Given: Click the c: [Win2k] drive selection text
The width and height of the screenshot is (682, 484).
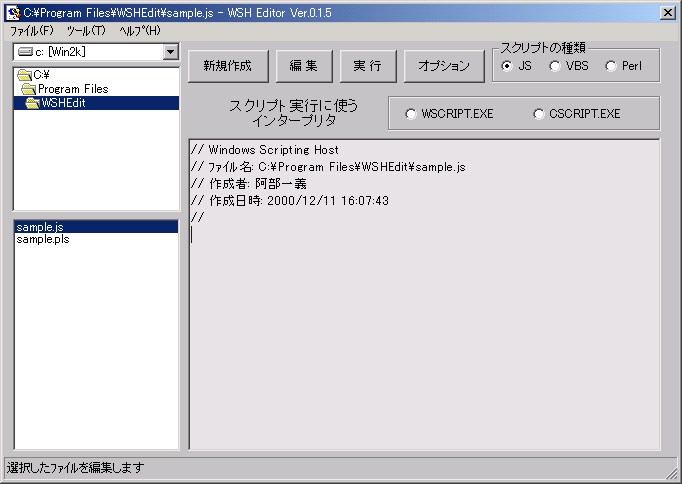Looking at the screenshot, I should (60, 52).
